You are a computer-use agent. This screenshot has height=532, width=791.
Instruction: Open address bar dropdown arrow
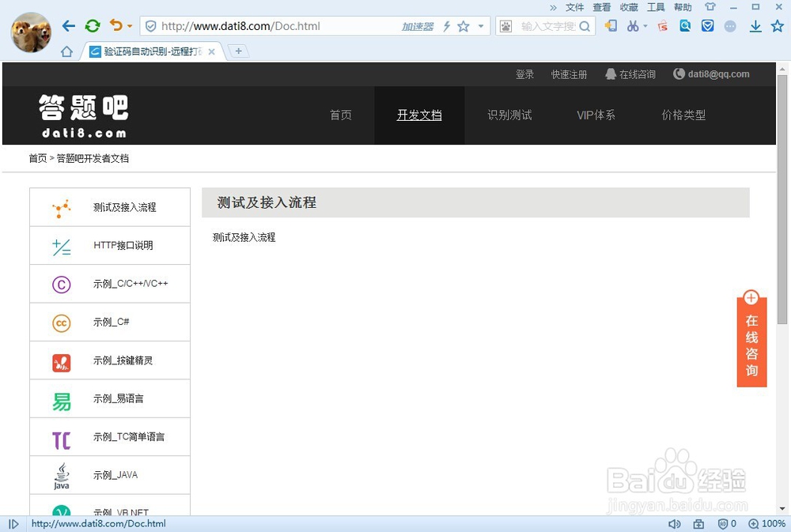click(481, 26)
